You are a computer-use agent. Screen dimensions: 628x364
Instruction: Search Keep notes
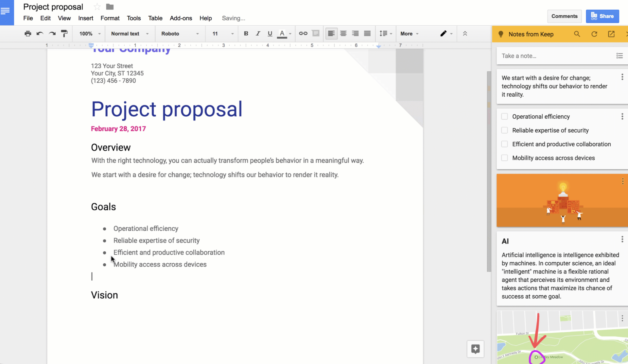577,34
